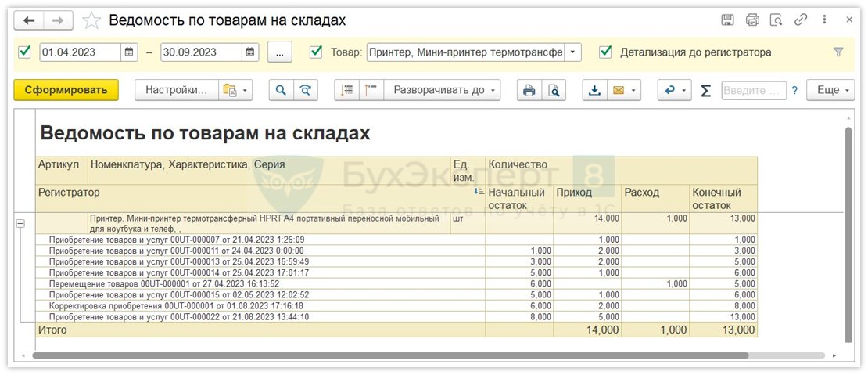The height and width of the screenshot is (375, 868).
Task: Toggle the period filter checkbox
Action: pyautogui.click(x=25, y=52)
